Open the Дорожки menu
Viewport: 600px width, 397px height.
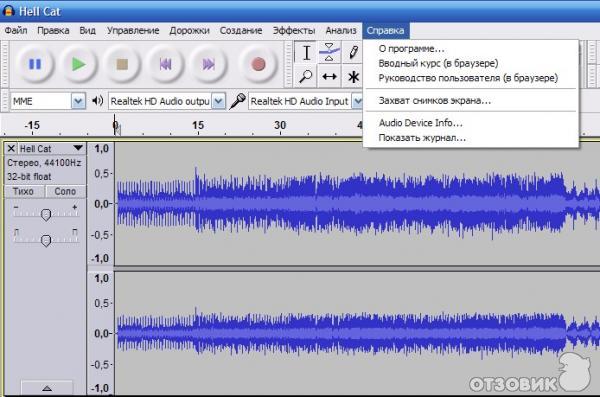click(x=189, y=31)
